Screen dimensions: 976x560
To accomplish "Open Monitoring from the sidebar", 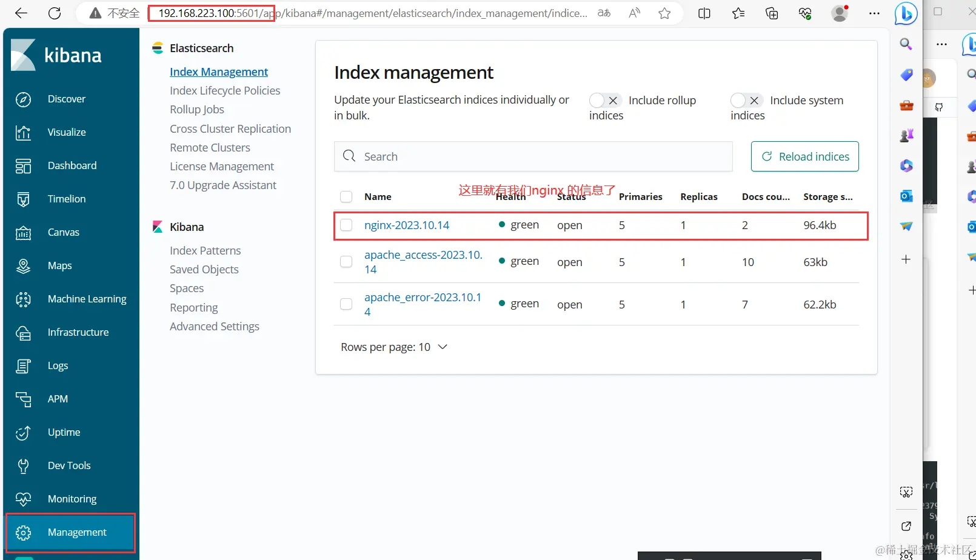I will coord(72,499).
